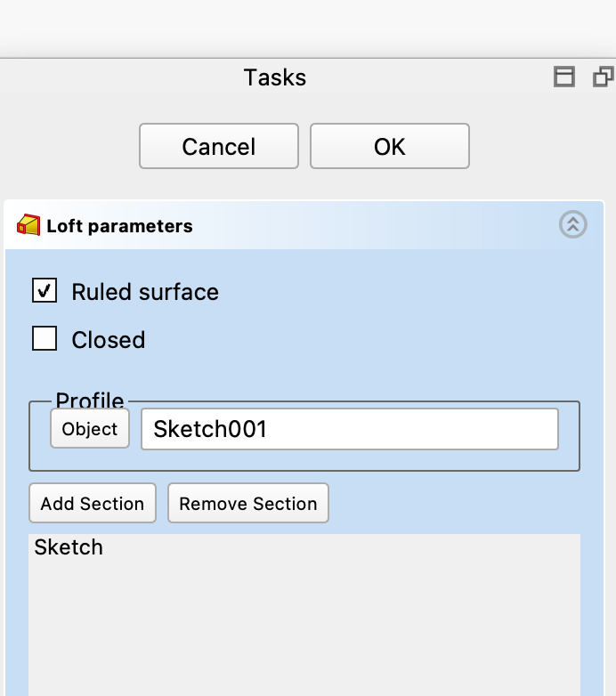616x696 pixels.
Task: Click the Tasks panel maximize icon
Action: point(563,77)
